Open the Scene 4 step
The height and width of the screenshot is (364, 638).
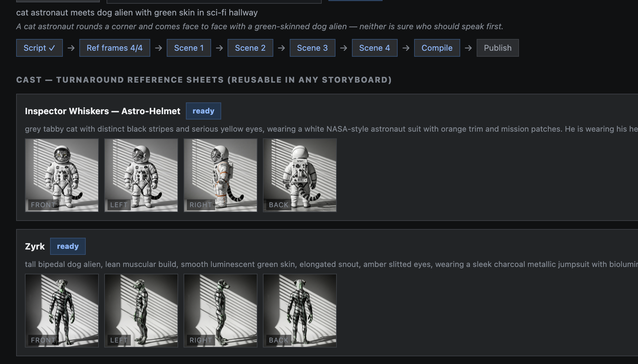[x=375, y=48]
